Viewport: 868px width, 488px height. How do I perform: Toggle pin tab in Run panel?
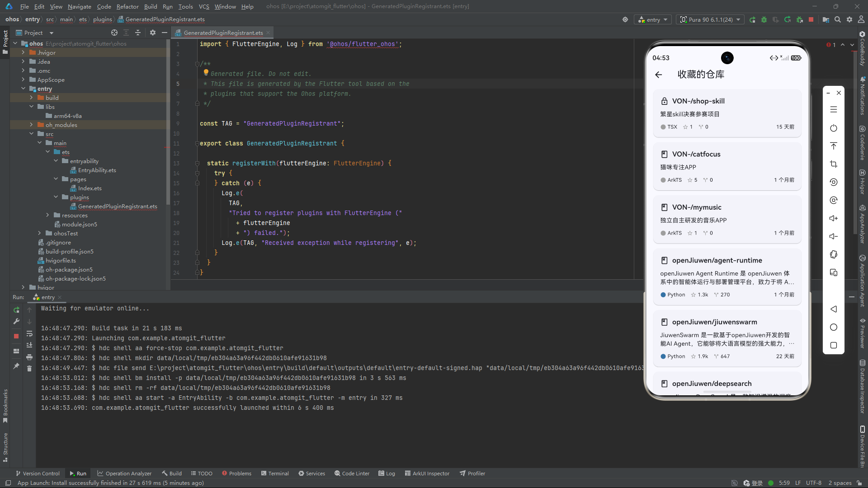(x=16, y=366)
